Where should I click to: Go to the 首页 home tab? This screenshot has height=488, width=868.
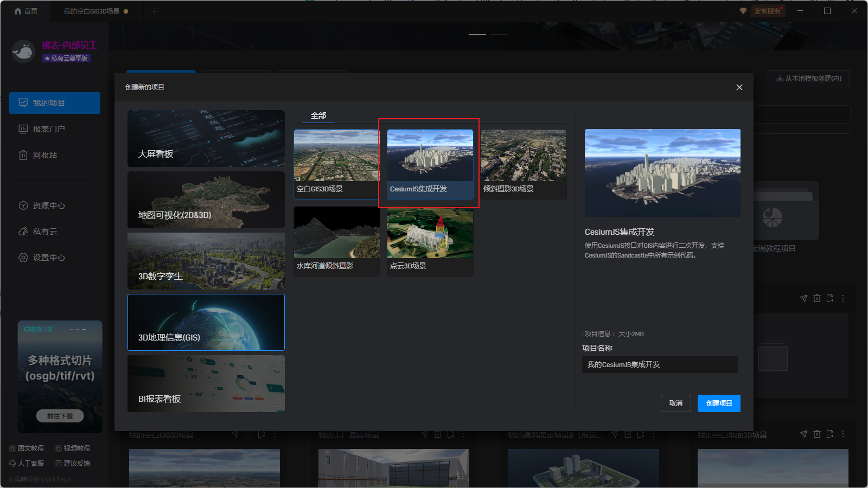click(x=25, y=11)
